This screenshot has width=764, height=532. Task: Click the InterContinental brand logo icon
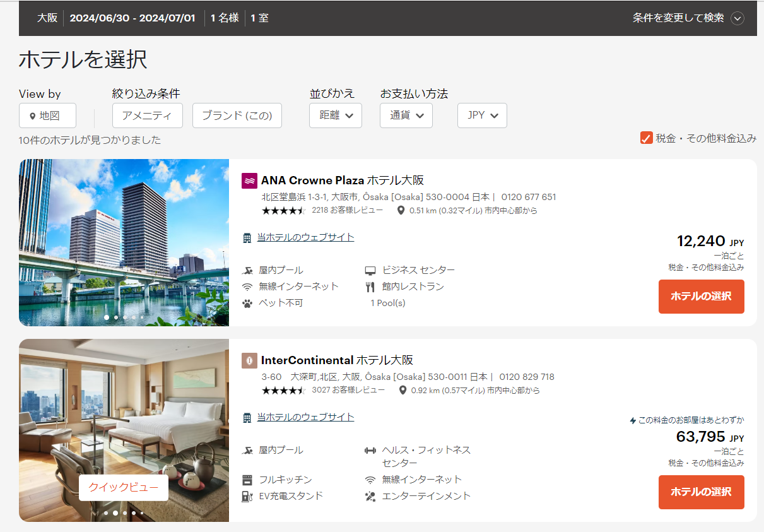[249, 361]
